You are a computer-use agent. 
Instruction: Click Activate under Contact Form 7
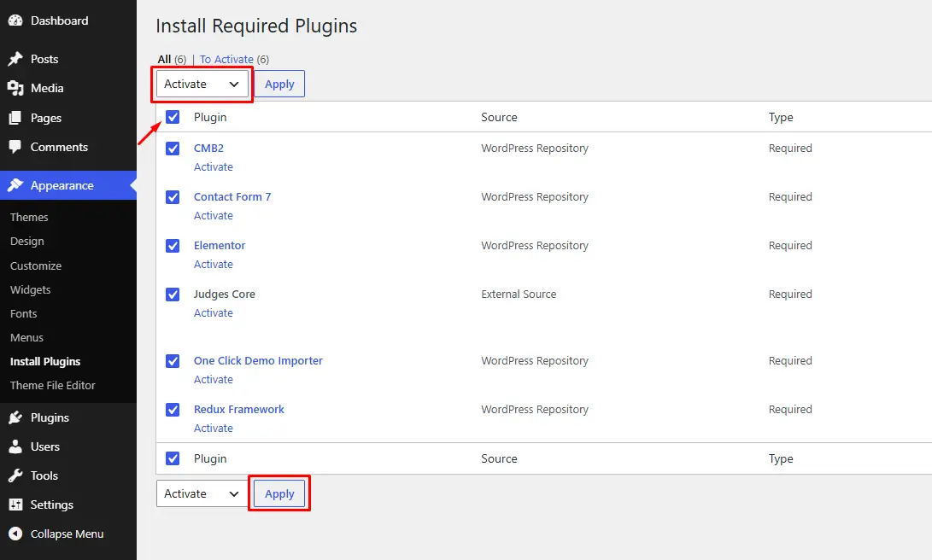[214, 216]
